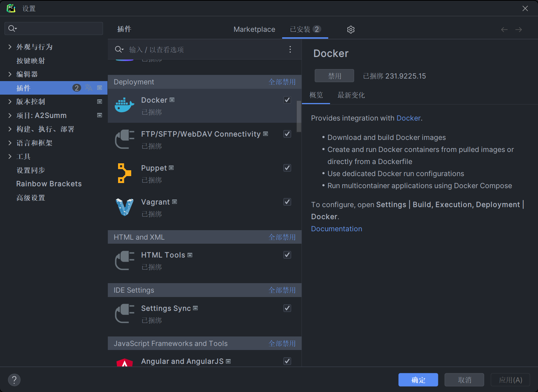Open the plugins gear settings menu

pyautogui.click(x=351, y=30)
